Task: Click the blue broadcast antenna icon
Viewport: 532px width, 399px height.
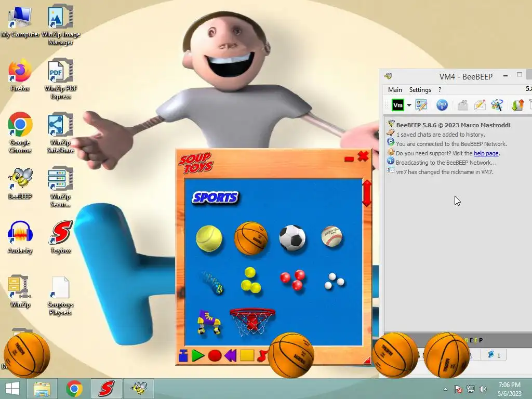Action: (442, 105)
